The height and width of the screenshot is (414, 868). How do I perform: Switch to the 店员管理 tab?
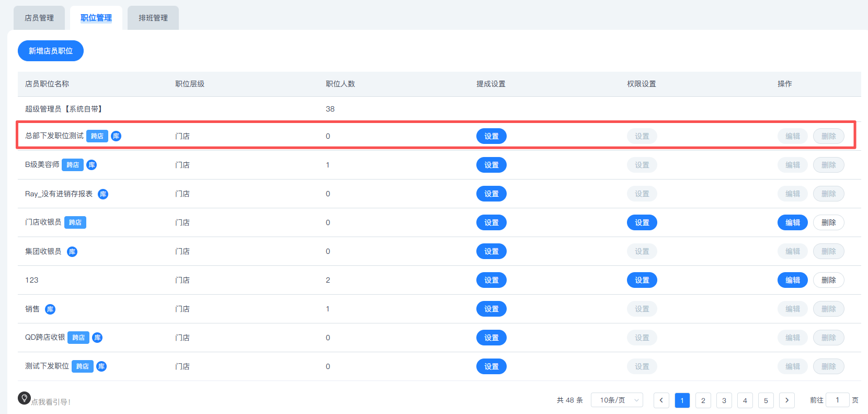click(x=39, y=18)
